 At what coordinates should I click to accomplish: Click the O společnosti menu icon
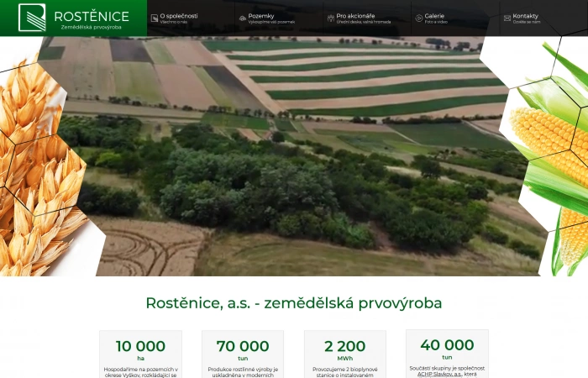154,18
